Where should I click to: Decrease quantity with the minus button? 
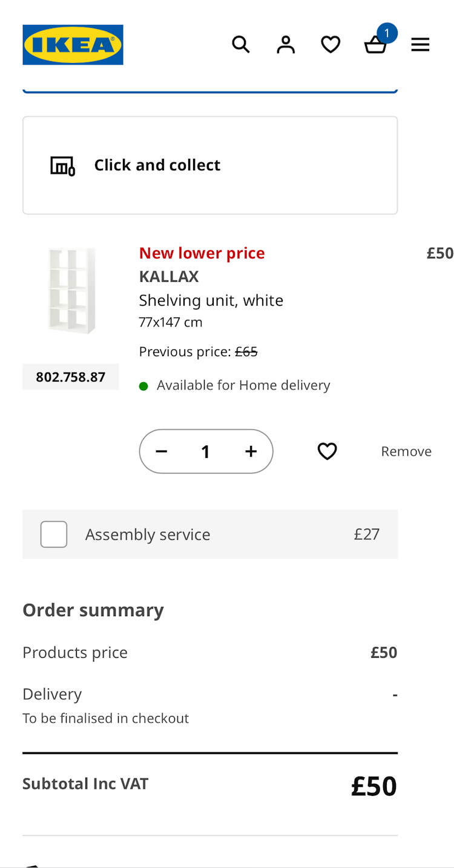161,451
